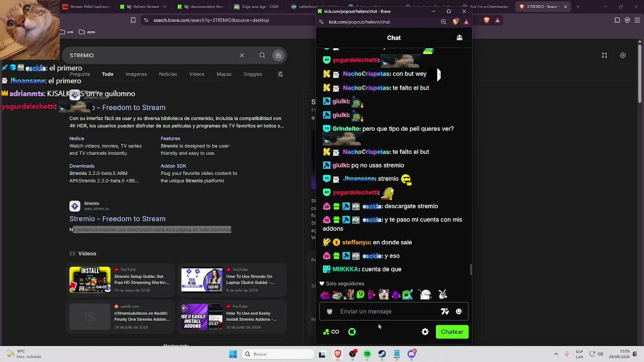
Task: Open the extensions puzzle icon in Brave toolbar
Action: [617, 20]
